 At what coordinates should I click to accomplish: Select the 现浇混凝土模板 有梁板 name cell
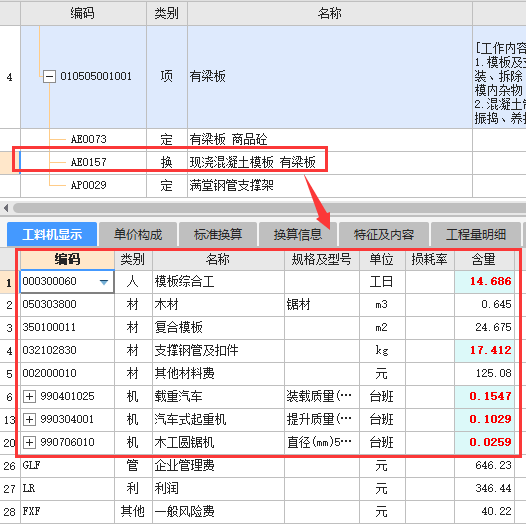330,162
